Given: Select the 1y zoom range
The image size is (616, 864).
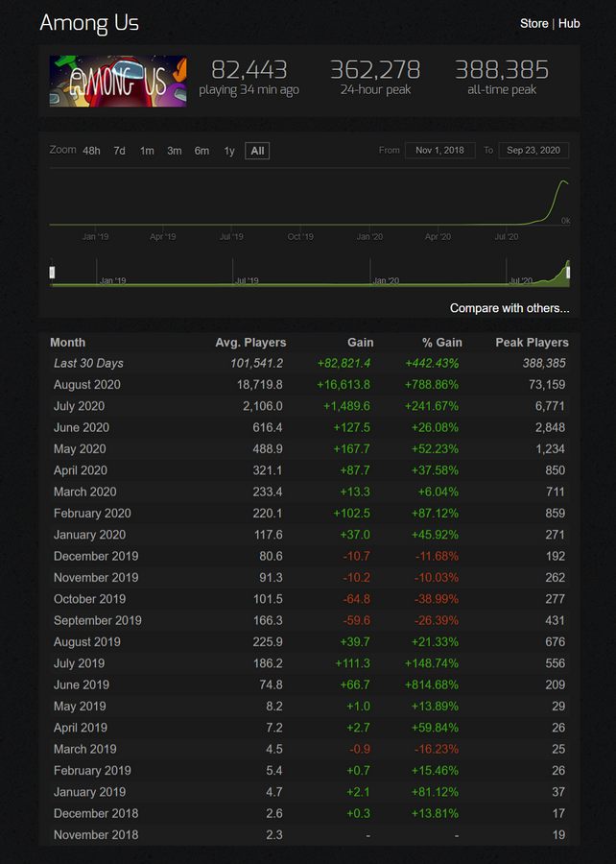Looking at the screenshot, I should 229,151.
